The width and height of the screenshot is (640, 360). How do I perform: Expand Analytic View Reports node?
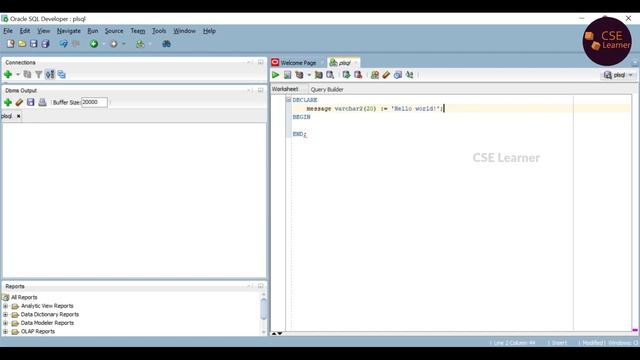[x=5, y=306]
